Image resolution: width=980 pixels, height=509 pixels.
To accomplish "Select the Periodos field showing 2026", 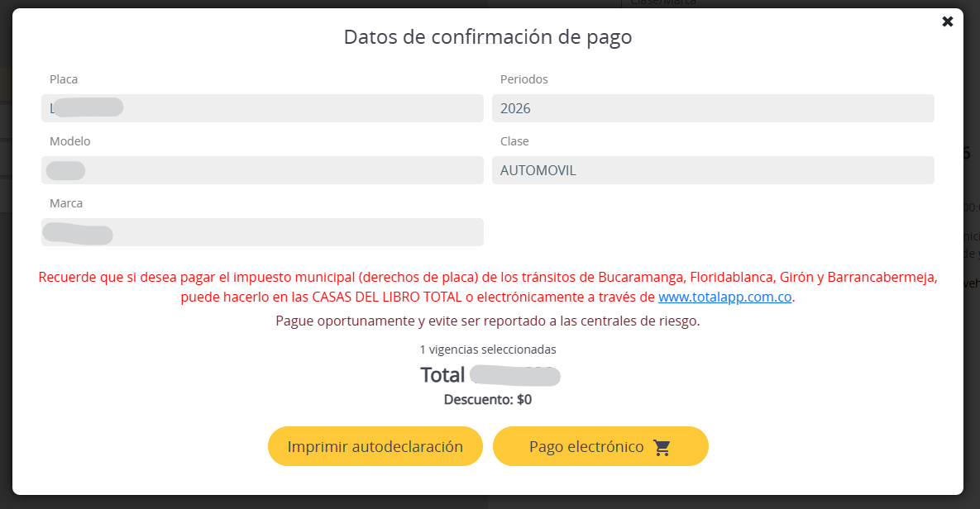I will coord(713,108).
